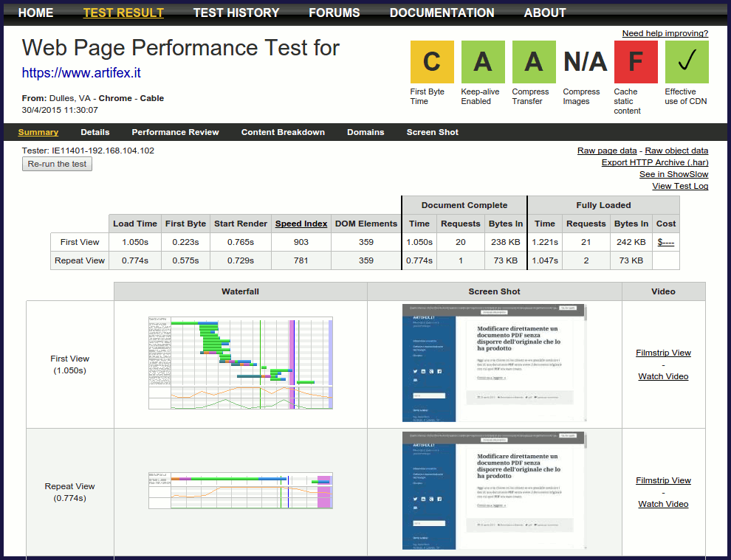Viewport: 731px width, 560px height.
Task: Go to the HOME menu item
Action: (36, 13)
